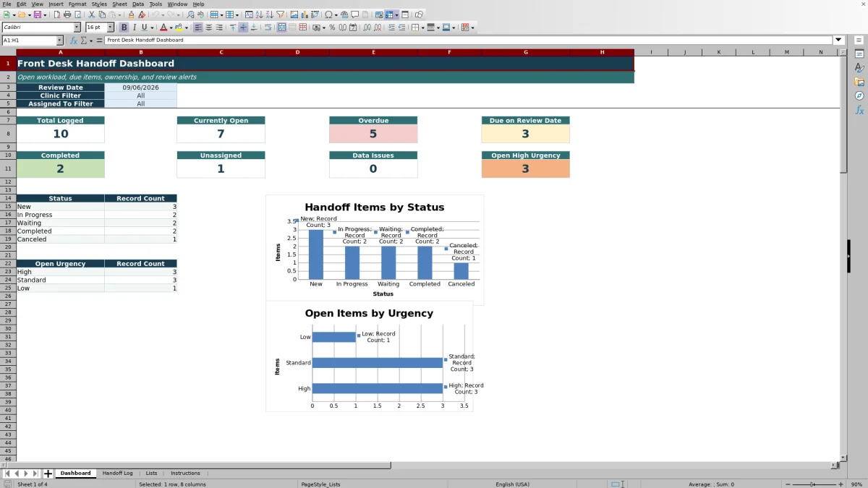
Task: Open Find and Replace icon
Action: 190,14
